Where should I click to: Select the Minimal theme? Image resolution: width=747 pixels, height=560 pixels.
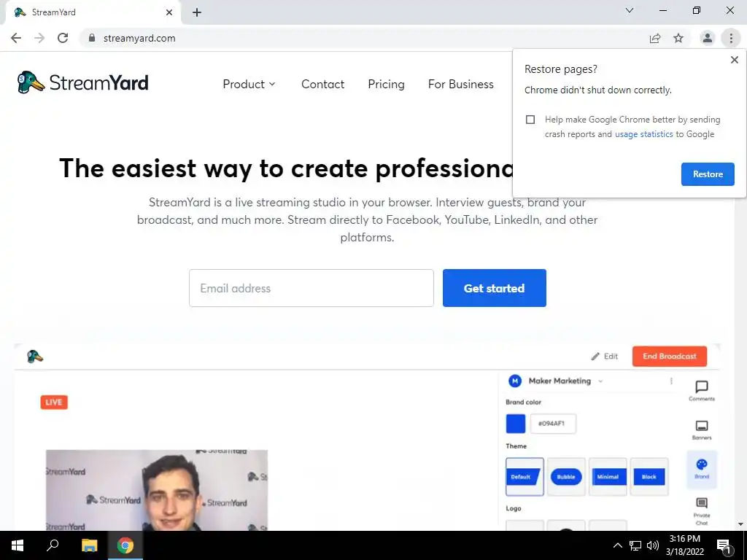click(608, 477)
